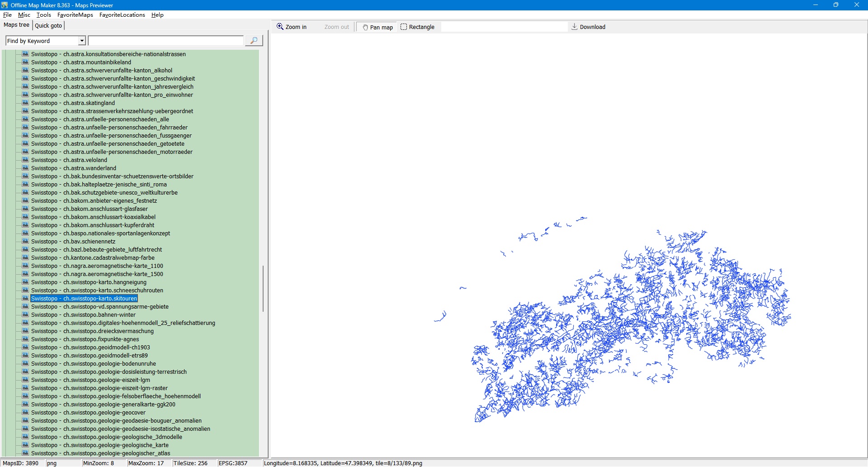Activate the Rectangle selection tool
The width and height of the screenshot is (868, 467).
[417, 27]
